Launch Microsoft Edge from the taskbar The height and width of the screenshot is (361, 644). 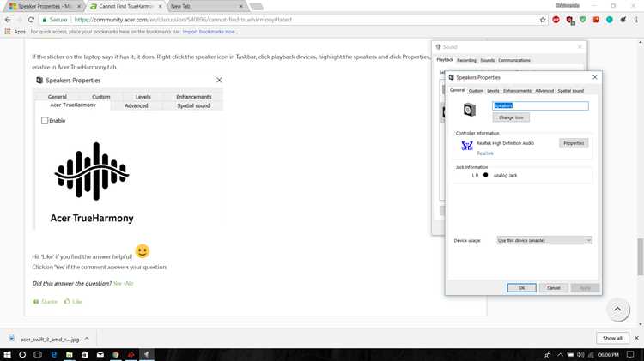(x=54, y=354)
